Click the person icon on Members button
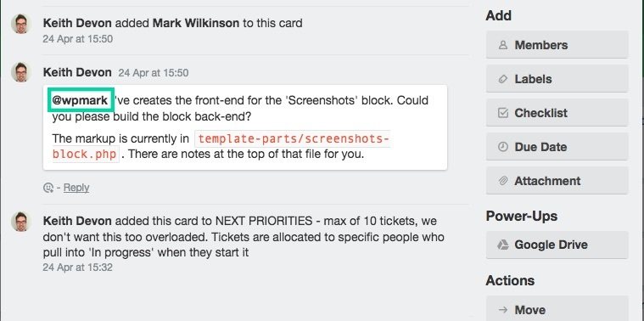 502,45
